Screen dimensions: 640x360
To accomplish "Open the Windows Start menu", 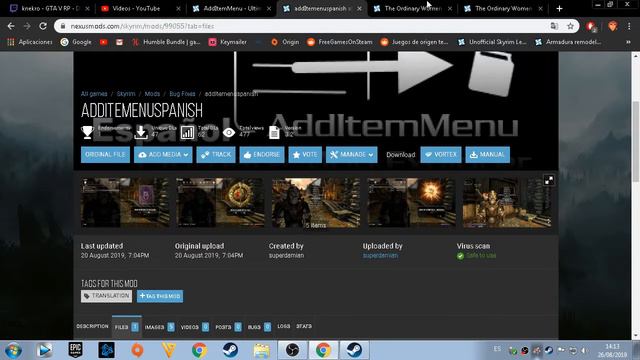I will click(x=13, y=350).
